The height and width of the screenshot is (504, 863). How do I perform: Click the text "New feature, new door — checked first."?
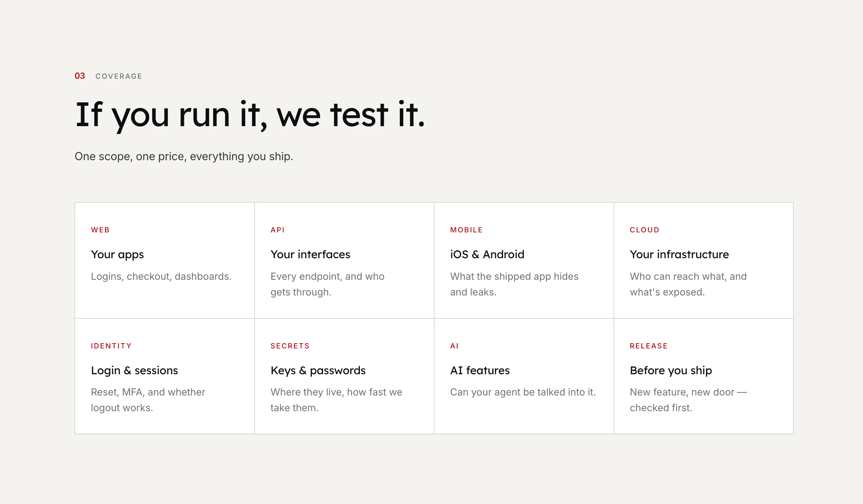point(688,400)
